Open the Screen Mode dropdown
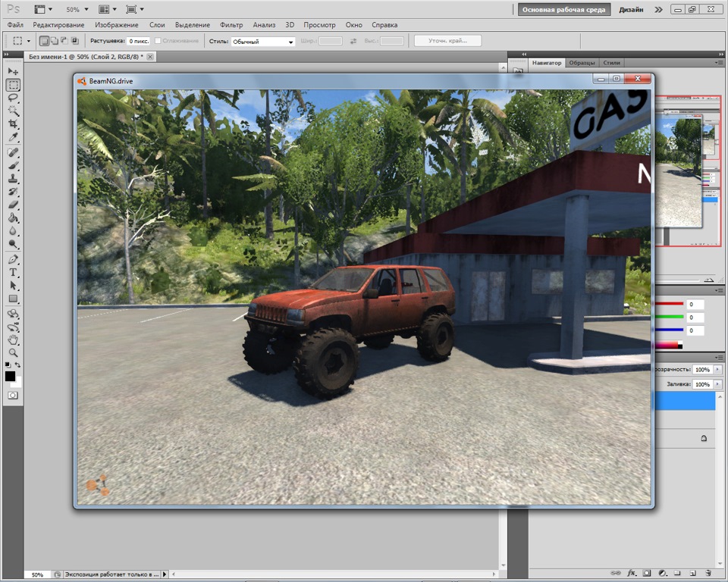 [x=135, y=9]
